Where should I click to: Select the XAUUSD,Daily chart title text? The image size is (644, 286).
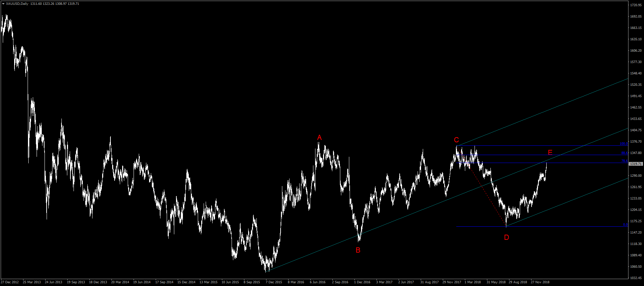(17, 4)
